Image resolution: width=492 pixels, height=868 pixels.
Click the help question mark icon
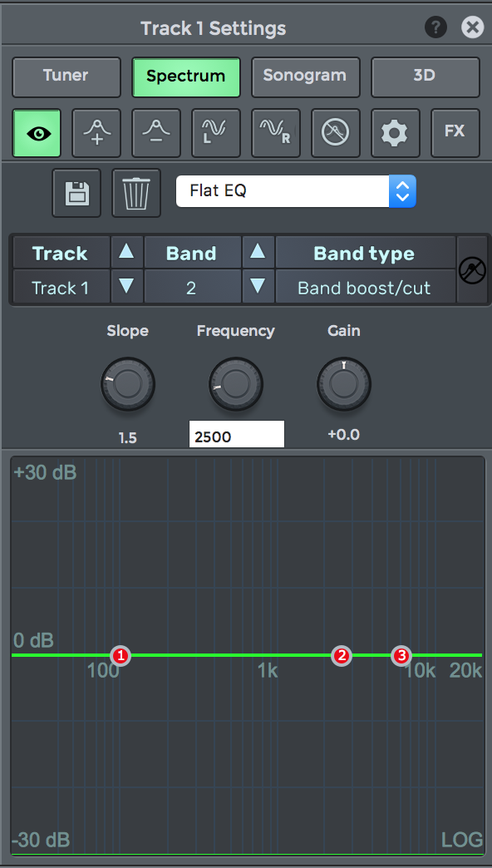coord(435,27)
